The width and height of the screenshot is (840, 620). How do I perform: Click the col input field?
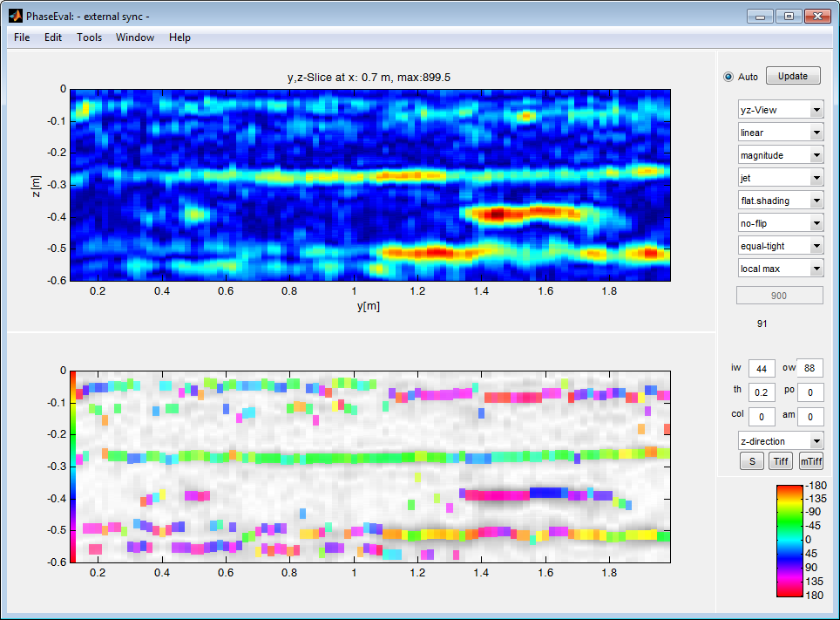[x=762, y=417]
